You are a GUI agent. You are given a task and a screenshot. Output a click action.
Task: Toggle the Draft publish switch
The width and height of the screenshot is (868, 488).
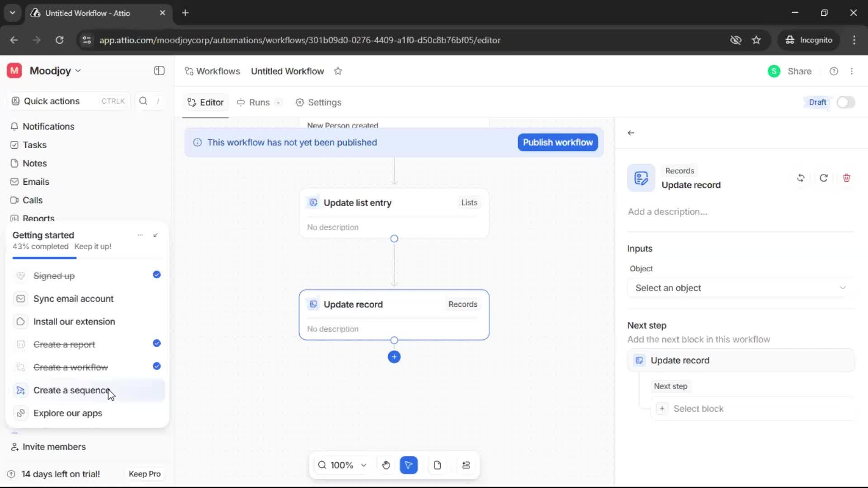pos(846,102)
